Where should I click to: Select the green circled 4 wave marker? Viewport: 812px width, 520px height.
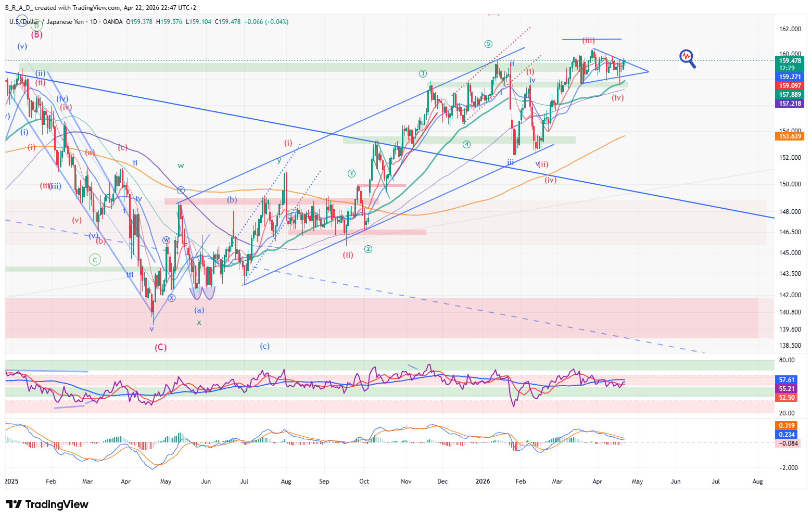click(x=466, y=144)
